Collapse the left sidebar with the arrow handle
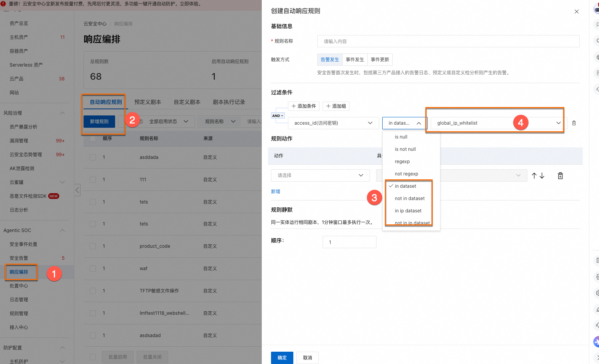The width and height of the screenshot is (599, 364). point(77,190)
